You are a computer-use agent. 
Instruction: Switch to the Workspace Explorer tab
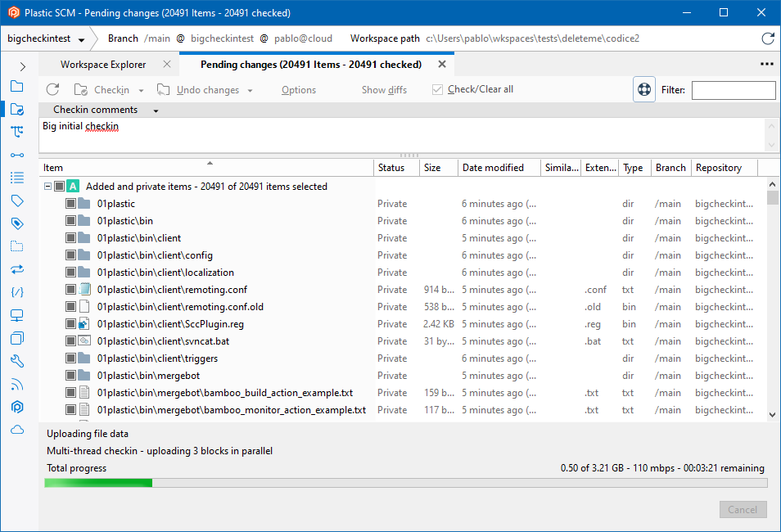(103, 64)
